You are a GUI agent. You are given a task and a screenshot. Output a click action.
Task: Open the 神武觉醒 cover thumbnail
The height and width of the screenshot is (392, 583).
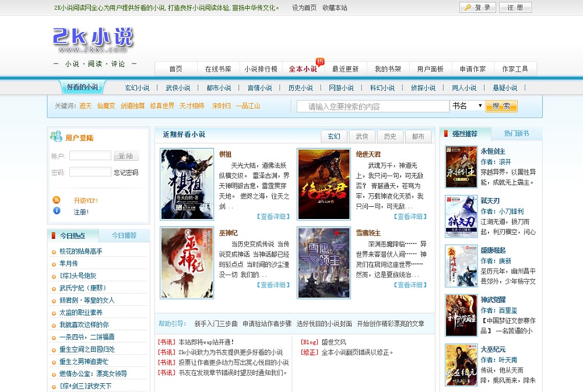(461, 316)
